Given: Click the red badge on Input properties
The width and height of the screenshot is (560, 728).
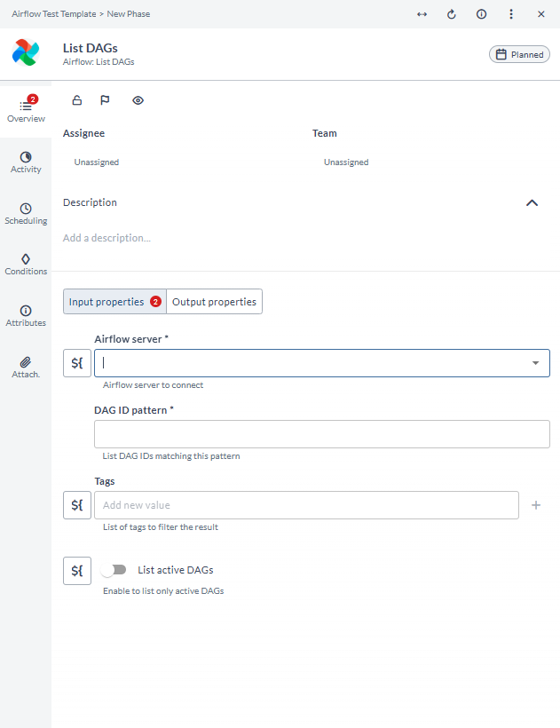Looking at the screenshot, I should [155, 302].
